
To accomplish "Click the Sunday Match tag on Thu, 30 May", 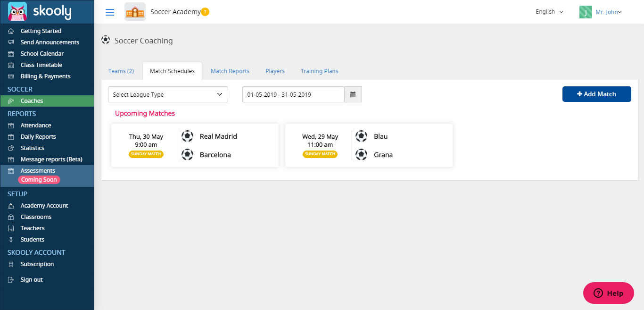I will pos(146,154).
